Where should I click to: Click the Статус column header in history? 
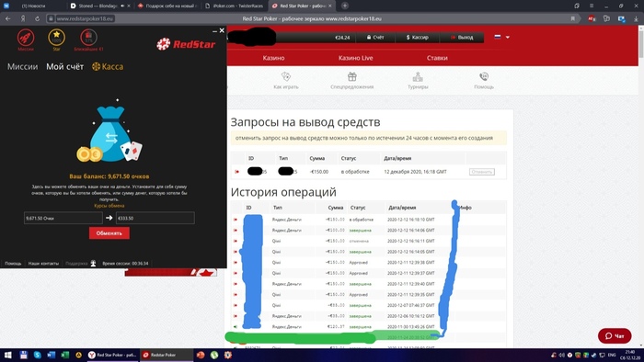coord(358,208)
